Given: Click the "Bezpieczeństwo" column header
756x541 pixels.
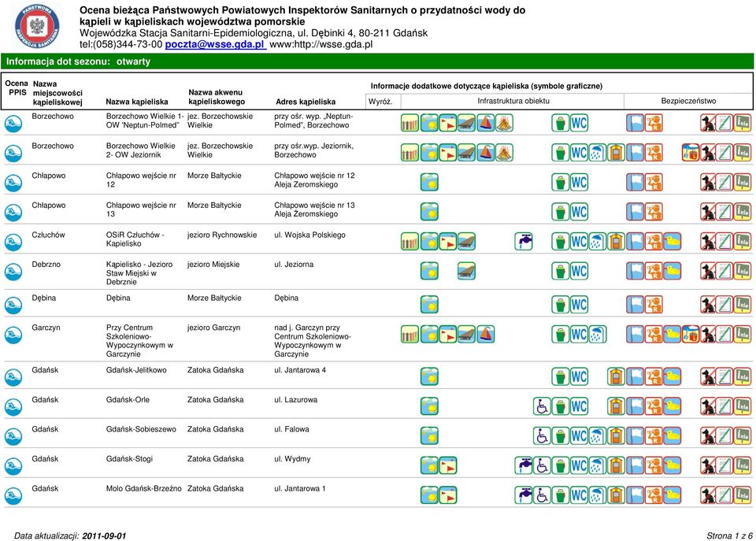Looking at the screenshot, I should (688, 101).
